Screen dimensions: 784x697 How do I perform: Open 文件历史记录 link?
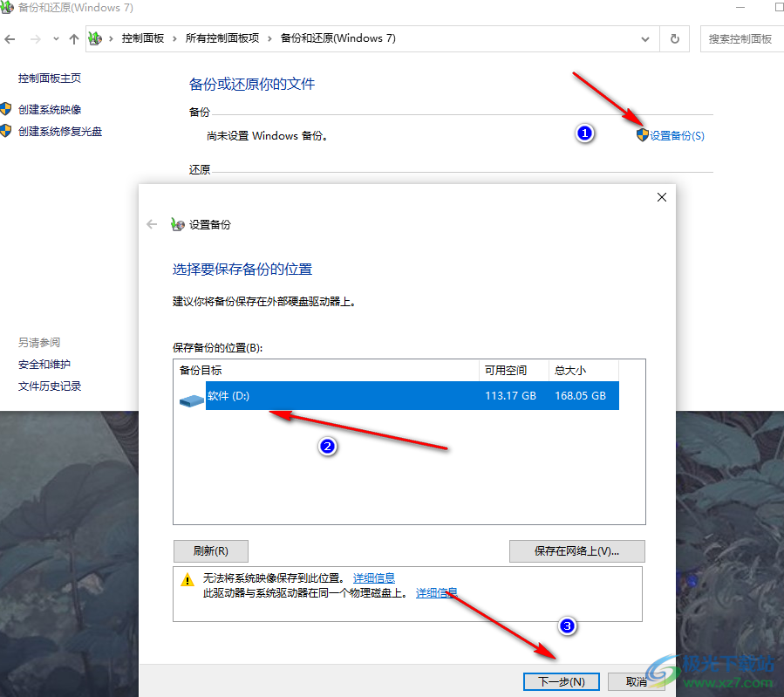pos(50,386)
